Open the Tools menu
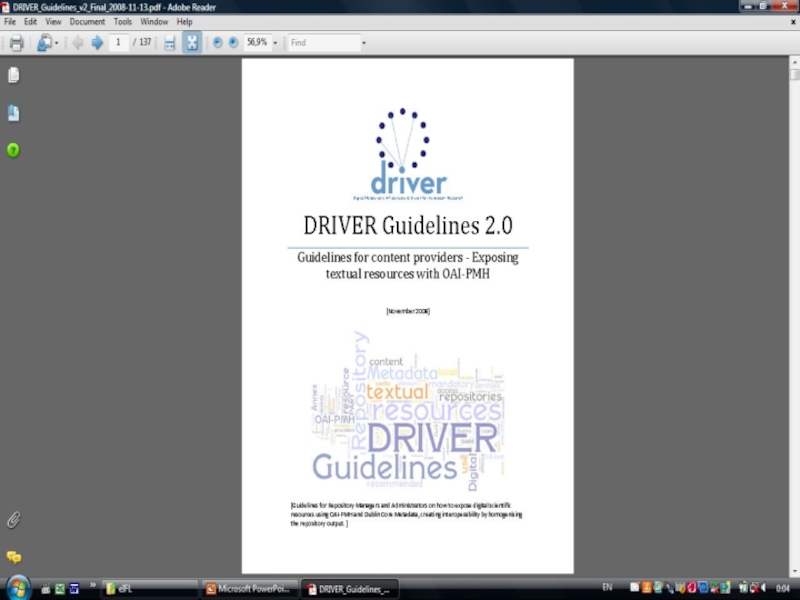Image resolution: width=800 pixels, height=600 pixels. pos(123,21)
